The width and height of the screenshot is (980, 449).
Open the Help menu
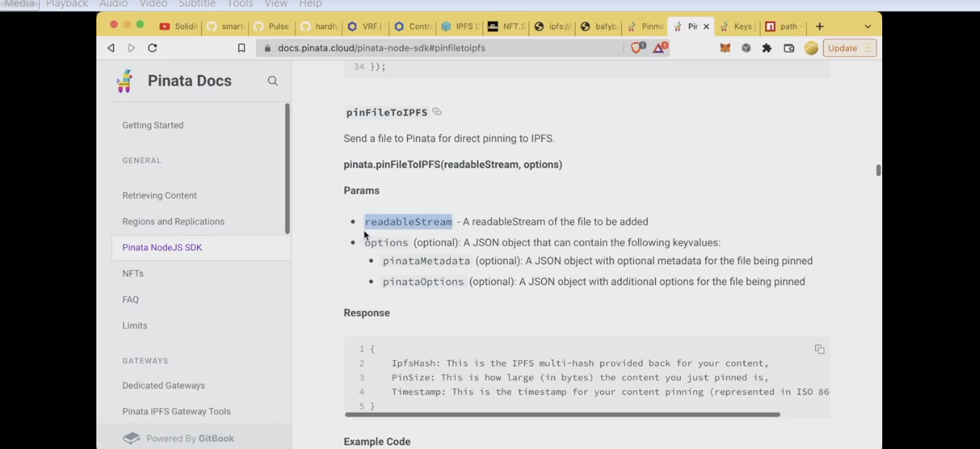tap(311, 4)
